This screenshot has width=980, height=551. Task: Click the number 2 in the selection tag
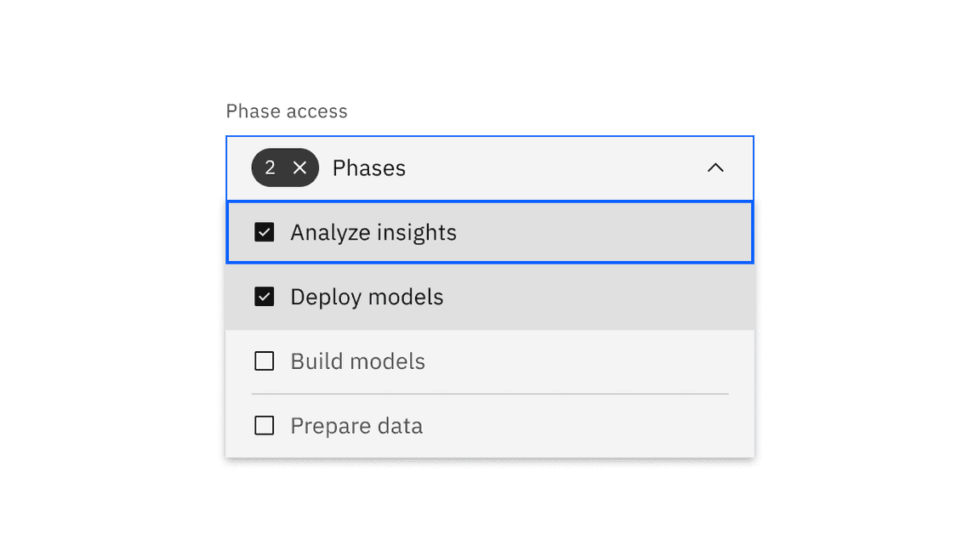[x=270, y=168]
